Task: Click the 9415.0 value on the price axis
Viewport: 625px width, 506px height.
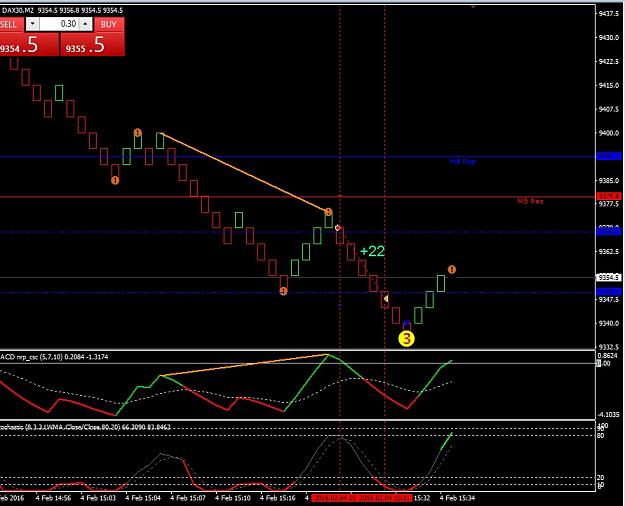Action: click(x=609, y=85)
